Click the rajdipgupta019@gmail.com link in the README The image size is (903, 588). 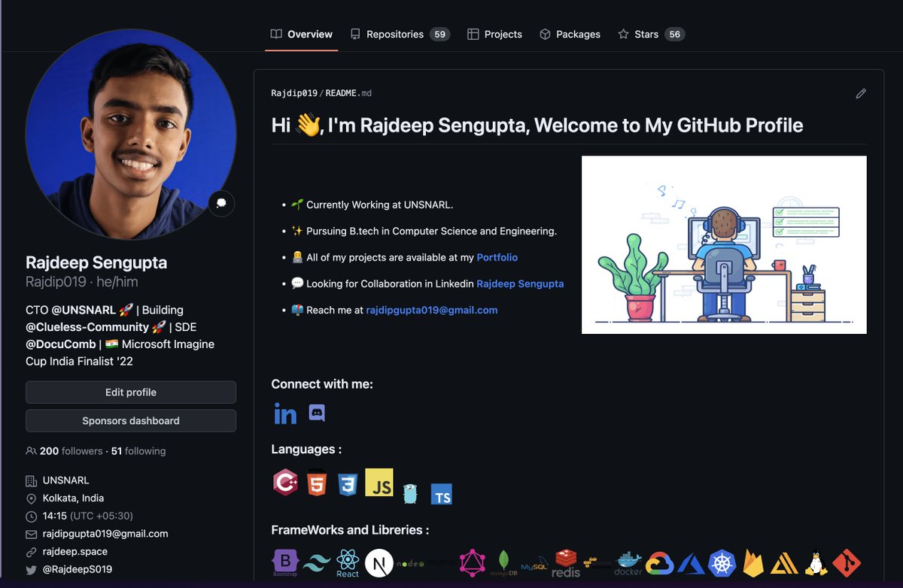[x=432, y=310]
